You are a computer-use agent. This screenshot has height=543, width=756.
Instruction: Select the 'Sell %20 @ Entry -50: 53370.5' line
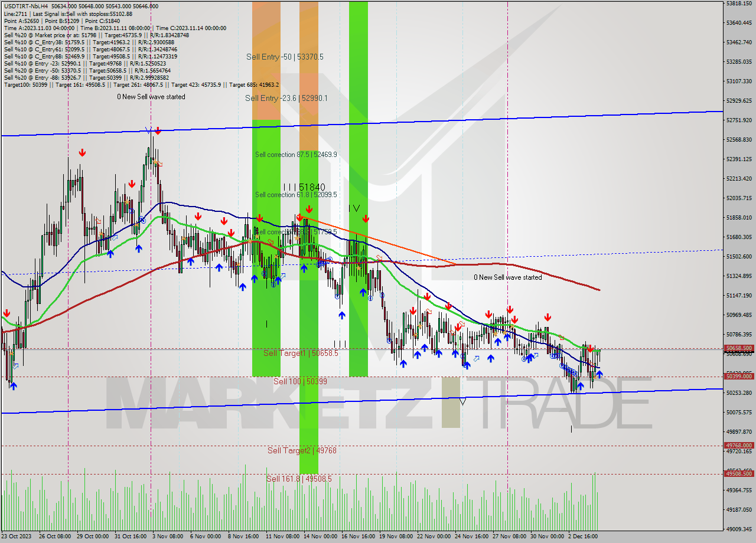(x=86, y=71)
